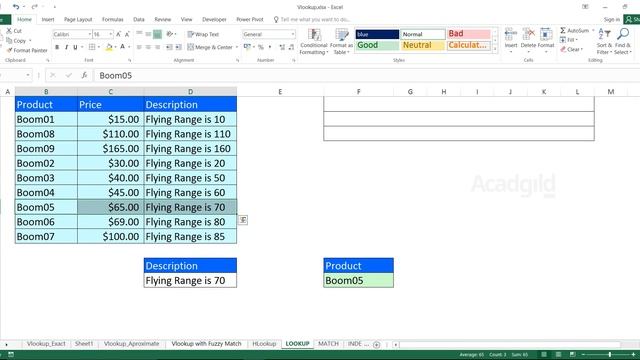
Task: Select column D header
Action: click(x=190, y=92)
